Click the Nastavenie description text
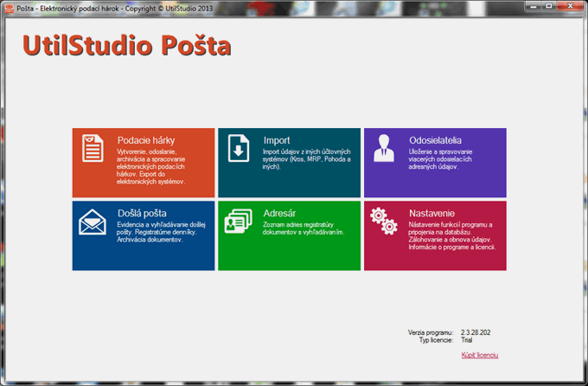 pos(452,235)
